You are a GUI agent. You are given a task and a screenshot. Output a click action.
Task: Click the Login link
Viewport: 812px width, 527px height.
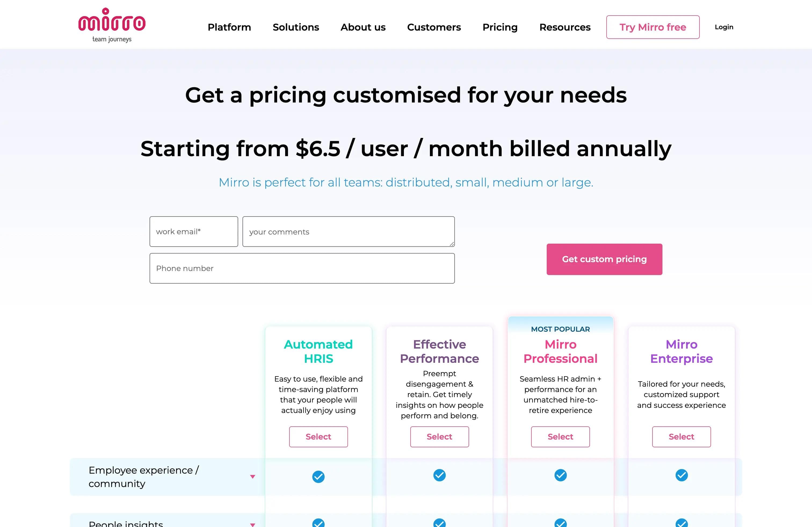(x=724, y=27)
